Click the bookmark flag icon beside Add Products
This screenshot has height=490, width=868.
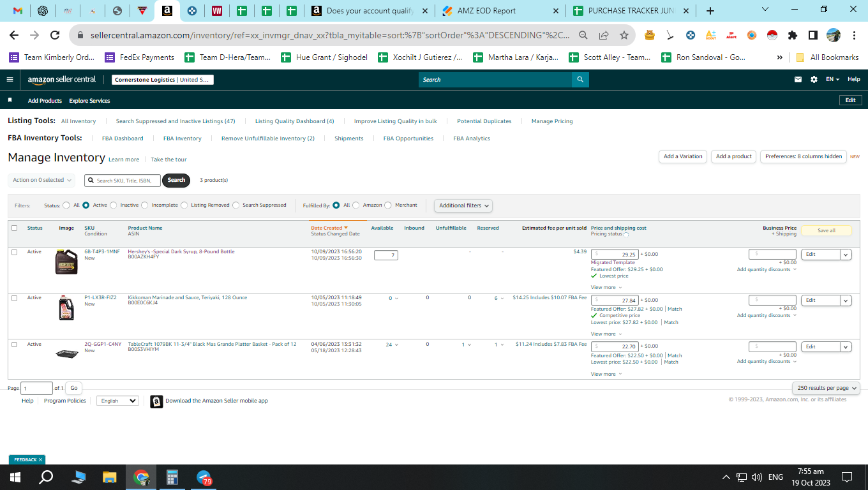10,100
